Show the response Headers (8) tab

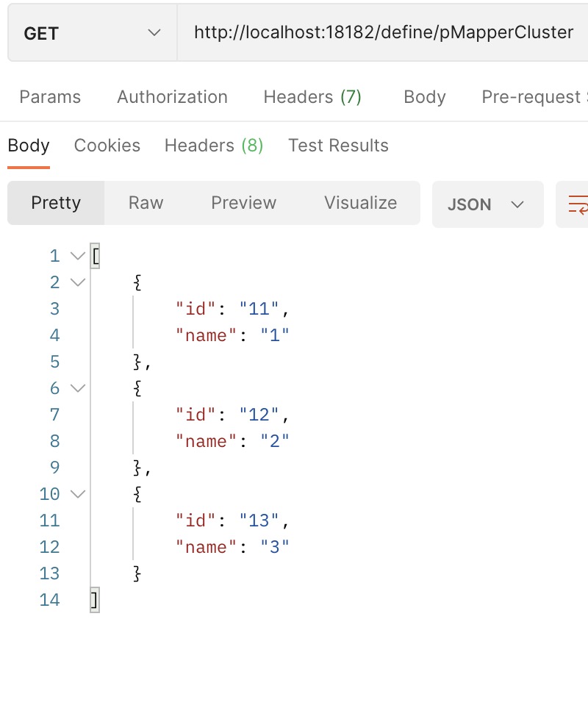[214, 146]
